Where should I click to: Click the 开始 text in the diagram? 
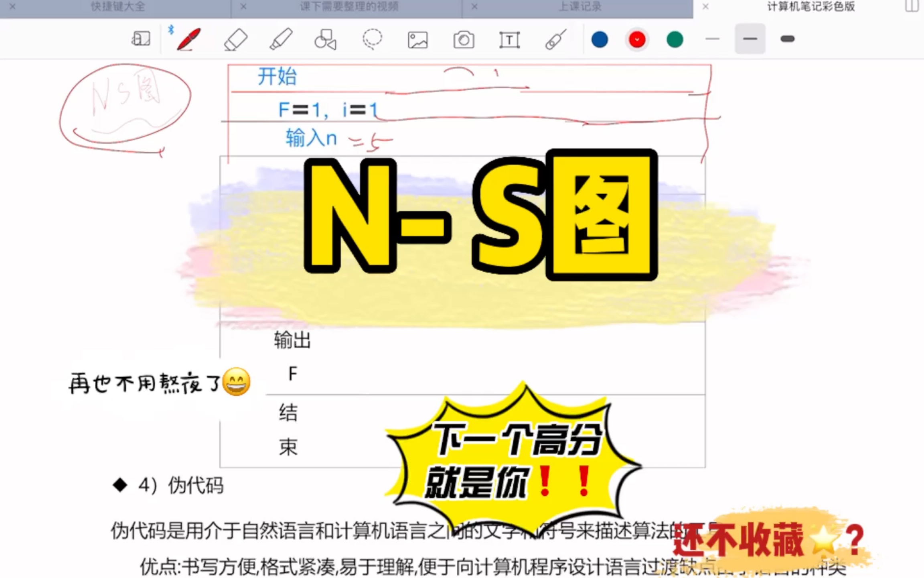(277, 76)
